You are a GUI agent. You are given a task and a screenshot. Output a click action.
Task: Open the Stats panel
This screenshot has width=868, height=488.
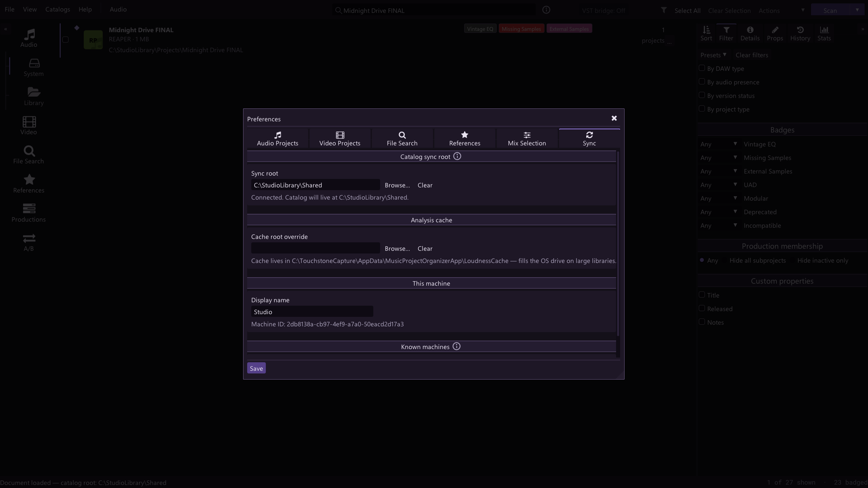[x=824, y=34]
